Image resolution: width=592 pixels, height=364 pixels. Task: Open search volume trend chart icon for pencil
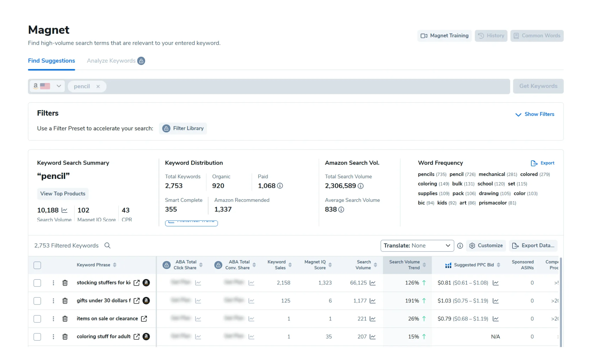click(64, 210)
